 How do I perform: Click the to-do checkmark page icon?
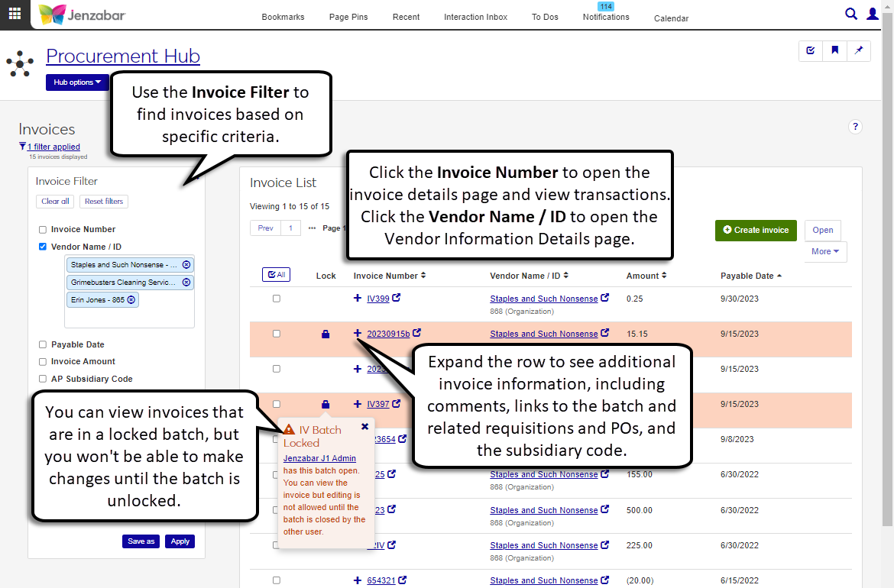(811, 50)
